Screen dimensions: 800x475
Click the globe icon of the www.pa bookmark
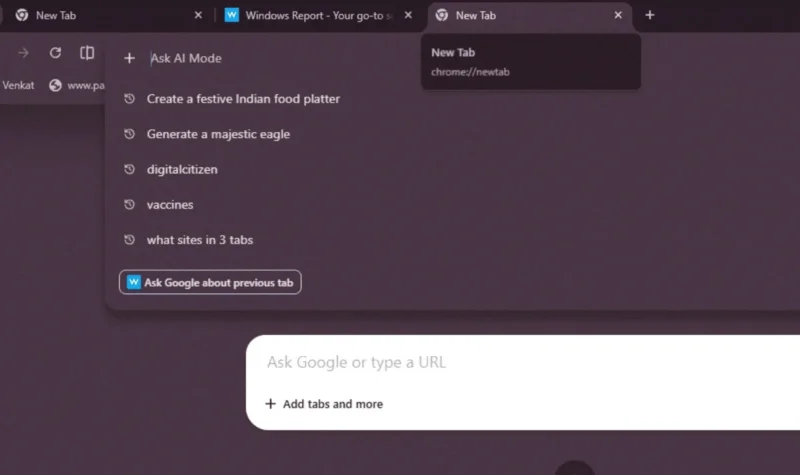pyautogui.click(x=55, y=85)
